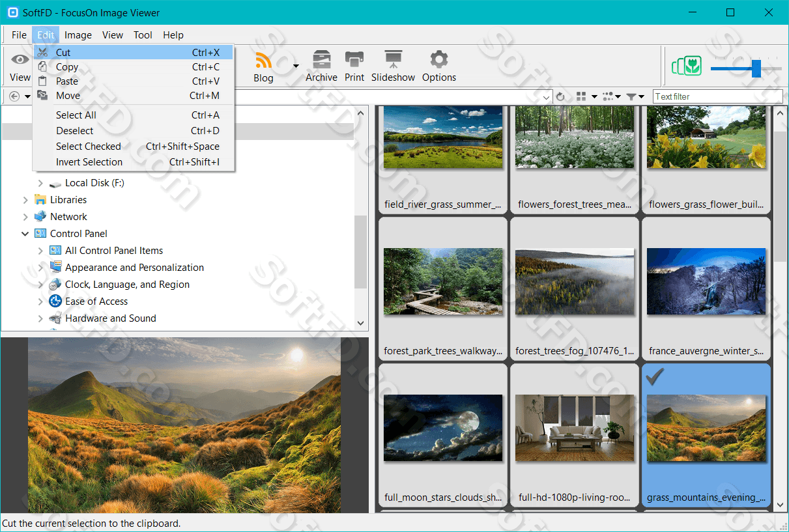Image resolution: width=789 pixels, height=532 pixels.
Task: Choose Select Checked from the Edit menu
Action: pos(134,147)
